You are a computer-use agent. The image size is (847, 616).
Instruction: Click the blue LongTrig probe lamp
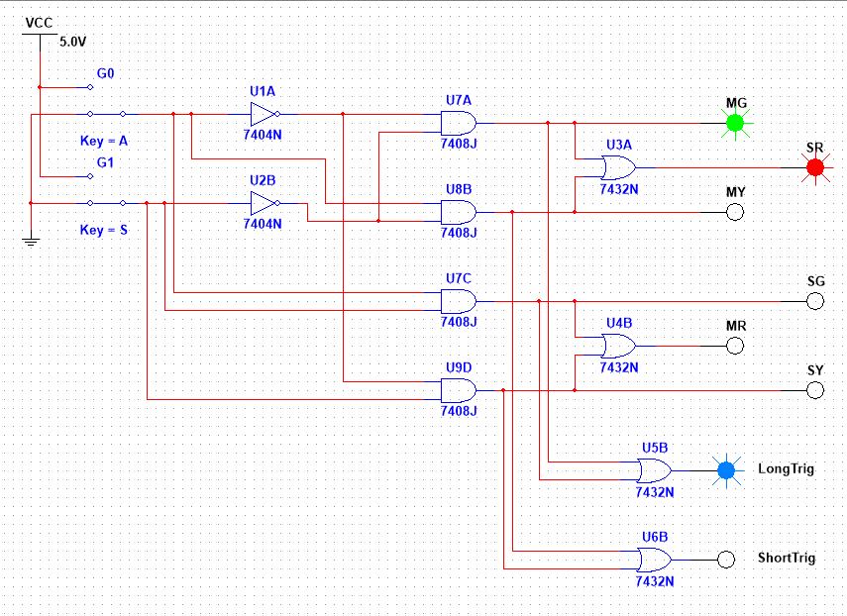[x=727, y=469]
